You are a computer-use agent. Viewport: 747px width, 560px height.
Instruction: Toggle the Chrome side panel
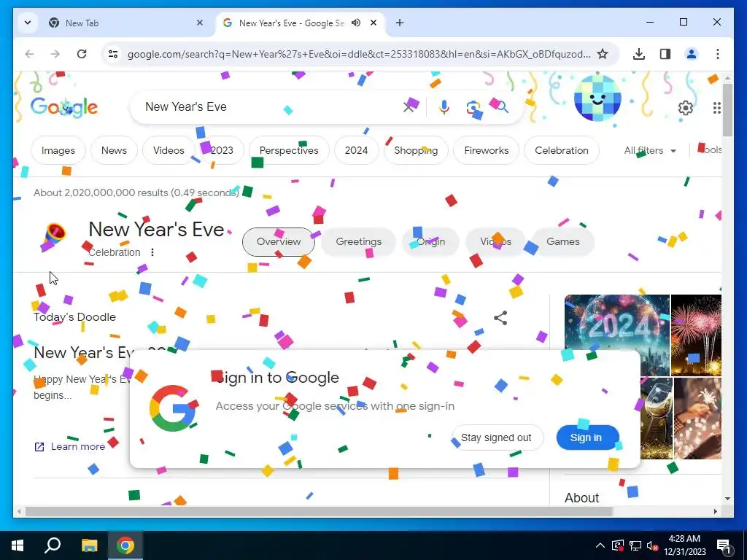[665, 54]
